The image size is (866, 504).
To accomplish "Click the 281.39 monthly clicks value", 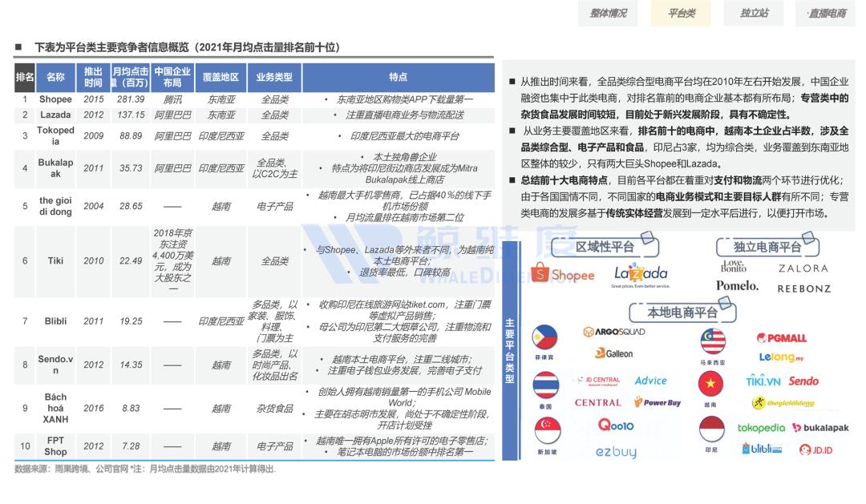I will 131,99.
